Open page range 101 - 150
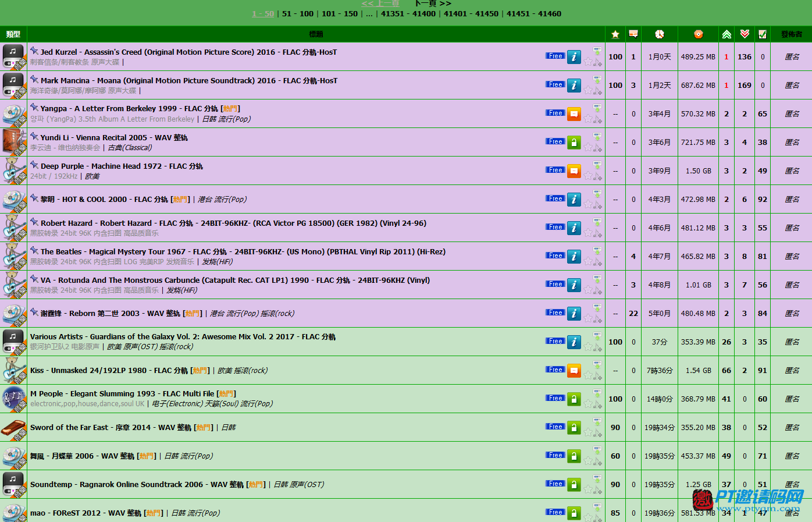 click(x=340, y=13)
